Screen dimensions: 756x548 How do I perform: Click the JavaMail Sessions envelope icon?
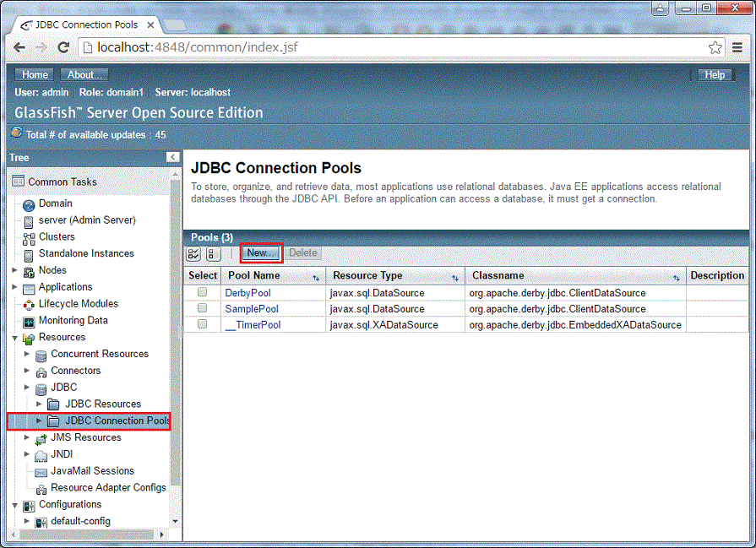point(41,472)
